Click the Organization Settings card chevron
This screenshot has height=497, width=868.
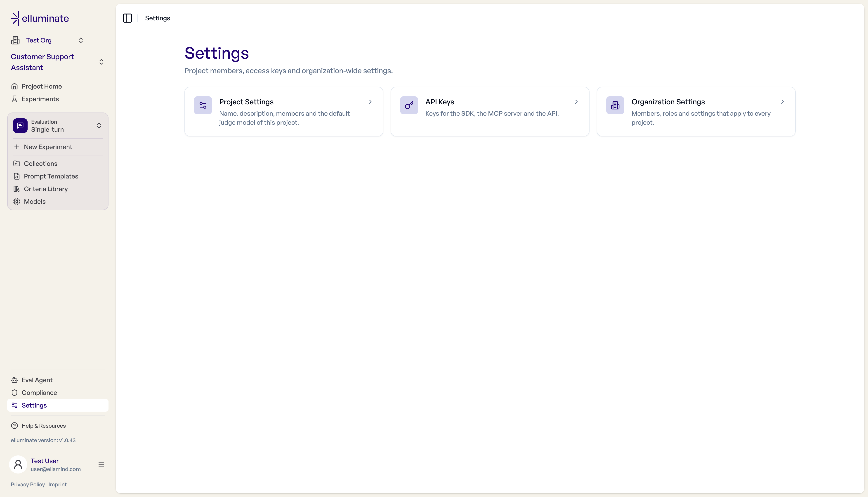point(783,102)
